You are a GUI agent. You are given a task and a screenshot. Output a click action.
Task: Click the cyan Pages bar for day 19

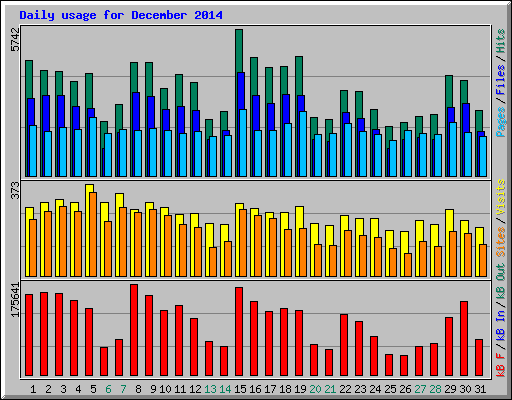[303, 144]
